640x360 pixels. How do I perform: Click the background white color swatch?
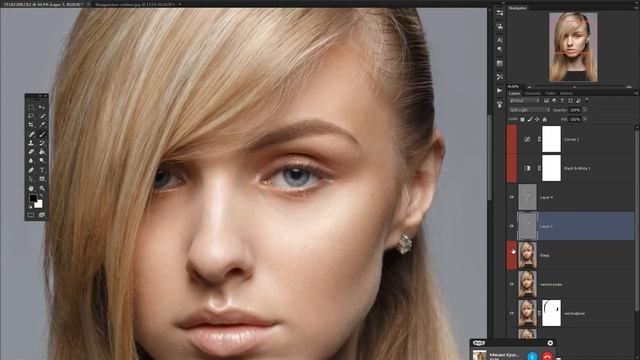point(39,204)
